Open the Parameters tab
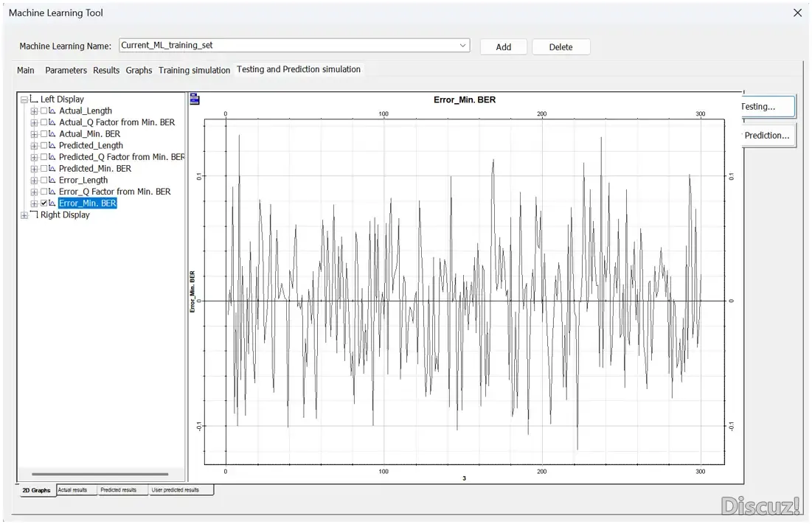Viewport: 812px width, 524px height. [66, 70]
